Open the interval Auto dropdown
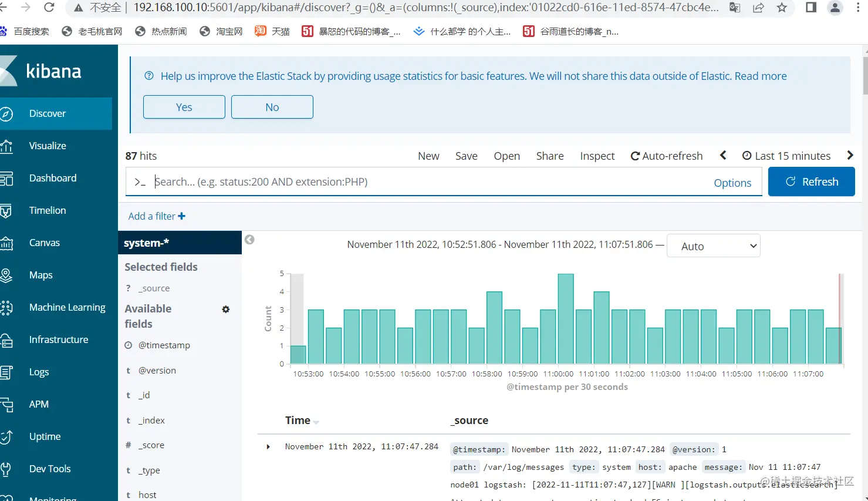868x501 pixels. pos(714,246)
